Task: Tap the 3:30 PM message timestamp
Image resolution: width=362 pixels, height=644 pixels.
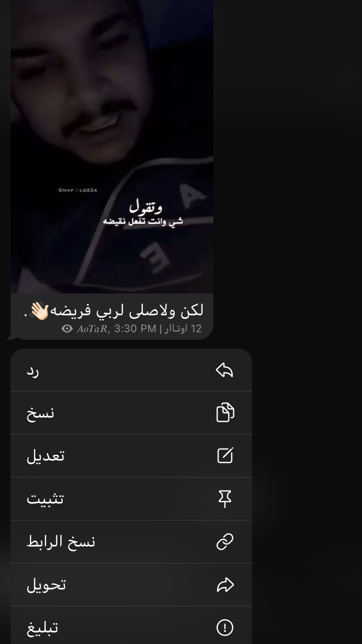Action: (x=135, y=329)
